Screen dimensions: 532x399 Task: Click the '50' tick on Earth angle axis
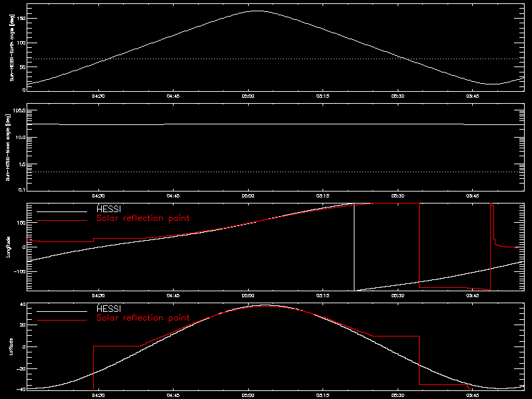coord(23,67)
